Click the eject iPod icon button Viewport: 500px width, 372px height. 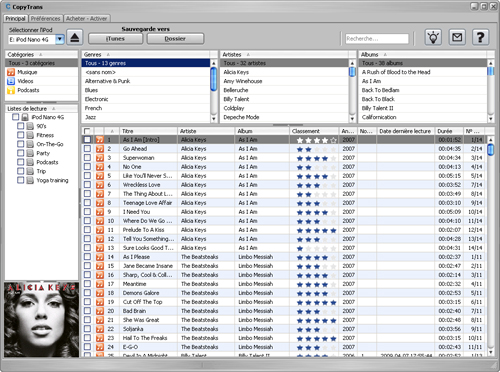click(x=75, y=37)
